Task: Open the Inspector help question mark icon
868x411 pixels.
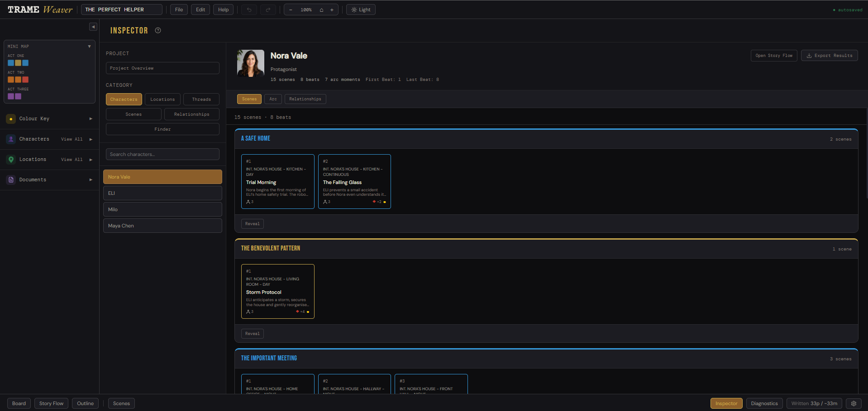Action: coord(158,30)
